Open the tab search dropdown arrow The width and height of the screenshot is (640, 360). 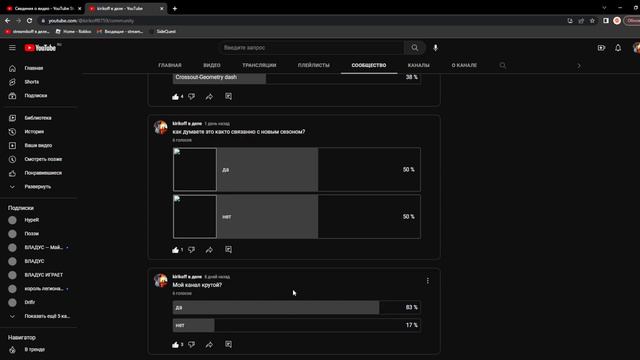tap(604, 8)
